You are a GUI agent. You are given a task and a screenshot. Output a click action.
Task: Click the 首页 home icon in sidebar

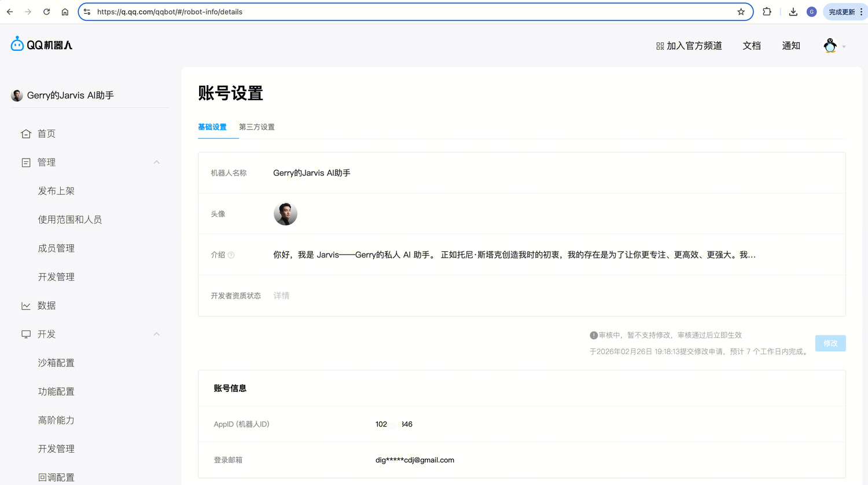tap(26, 134)
